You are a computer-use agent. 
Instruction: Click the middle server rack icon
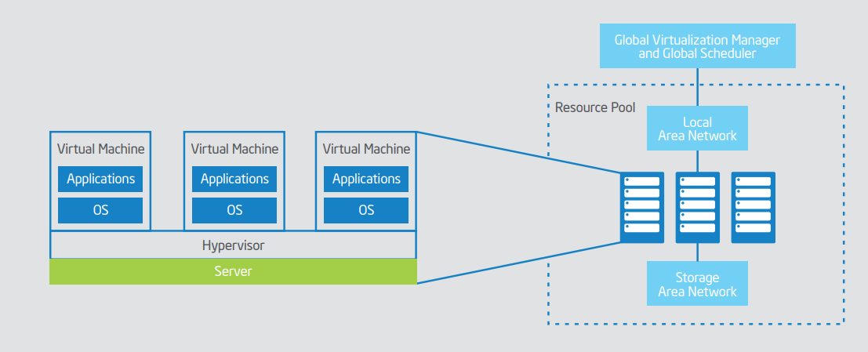698,208
